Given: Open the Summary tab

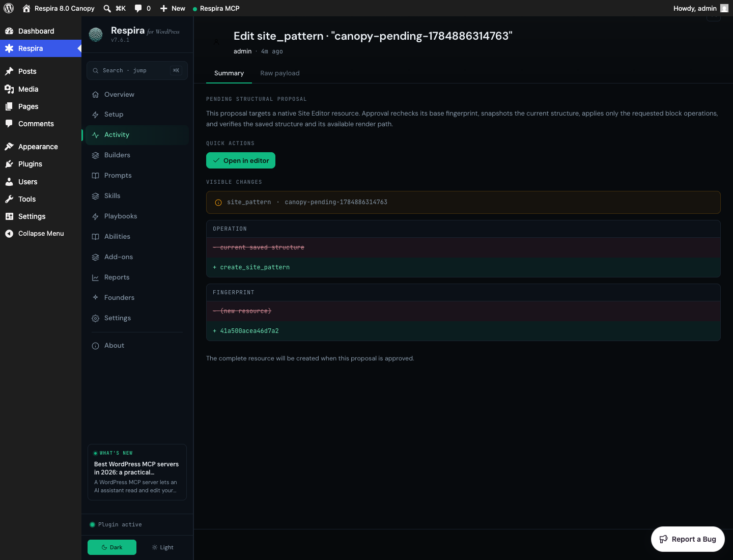Looking at the screenshot, I should pyautogui.click(x=229, y=73).
